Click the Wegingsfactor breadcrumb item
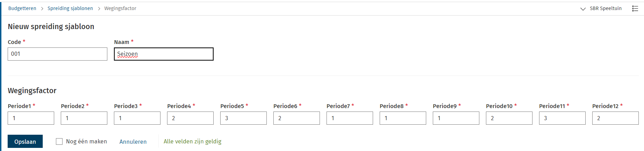The height and width of the screenshot is (151, 644). point(120,8)
